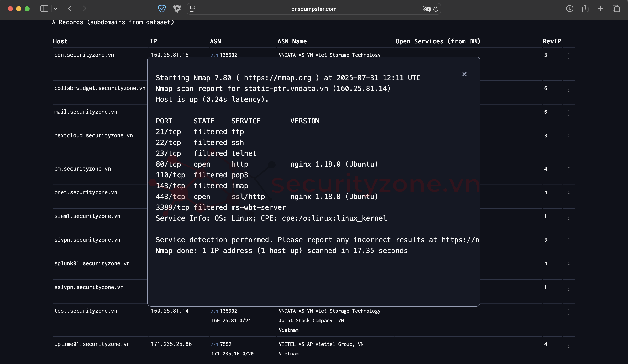
Task: Click RevIP count 6 for mail.securityzone.vn
Action: [545, 112]
